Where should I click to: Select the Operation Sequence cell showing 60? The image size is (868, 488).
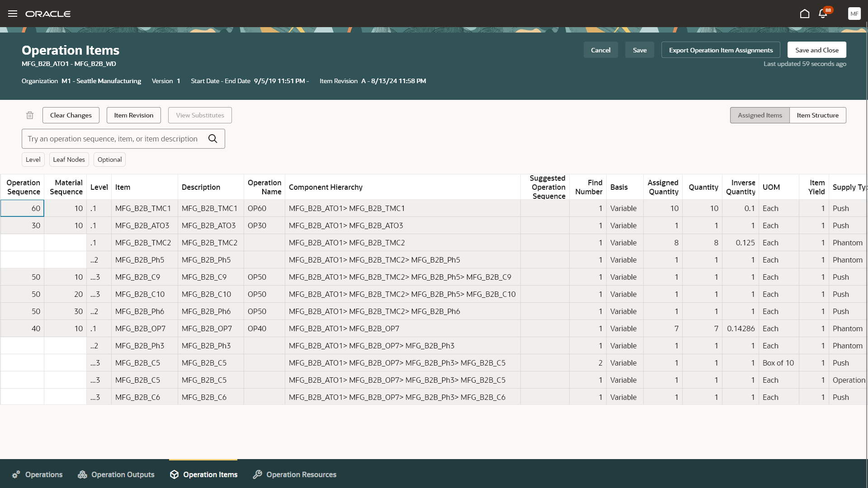coord(23,208)
